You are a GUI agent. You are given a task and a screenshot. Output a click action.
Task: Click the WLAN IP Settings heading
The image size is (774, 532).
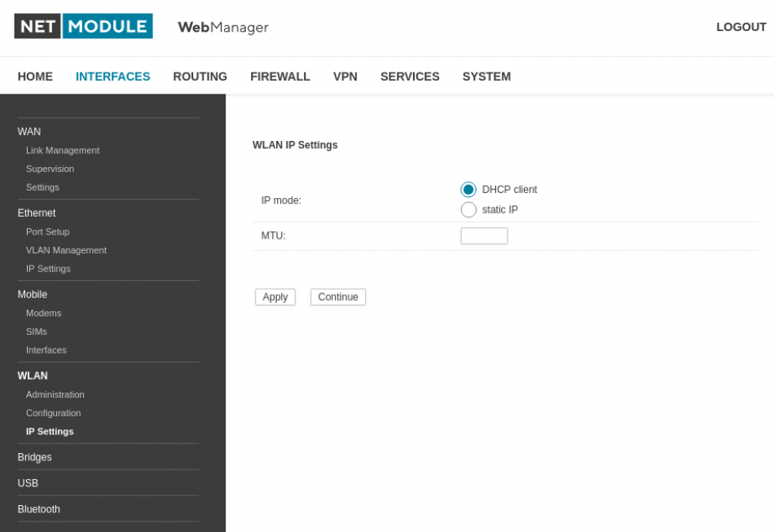tap(295, 145)
